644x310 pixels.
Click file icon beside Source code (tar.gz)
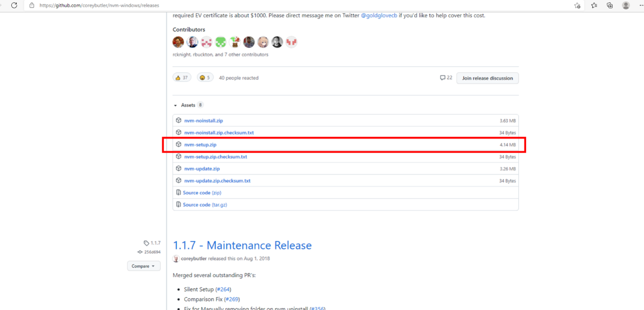178,204
